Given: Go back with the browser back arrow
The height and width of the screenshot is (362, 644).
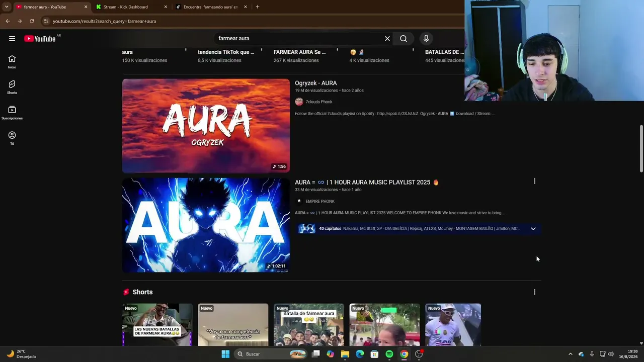Looking at the screenshot, I should 8,21.
